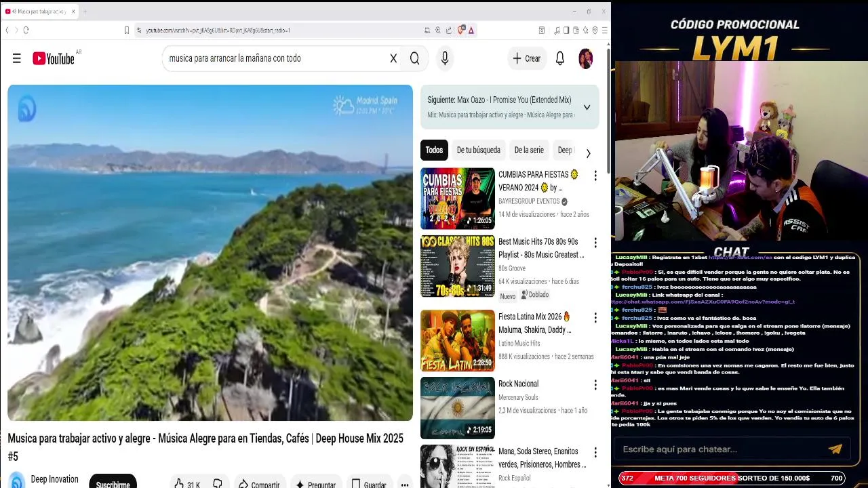
Task: Open the Brave rewards triangle icon
Action: 471,30
